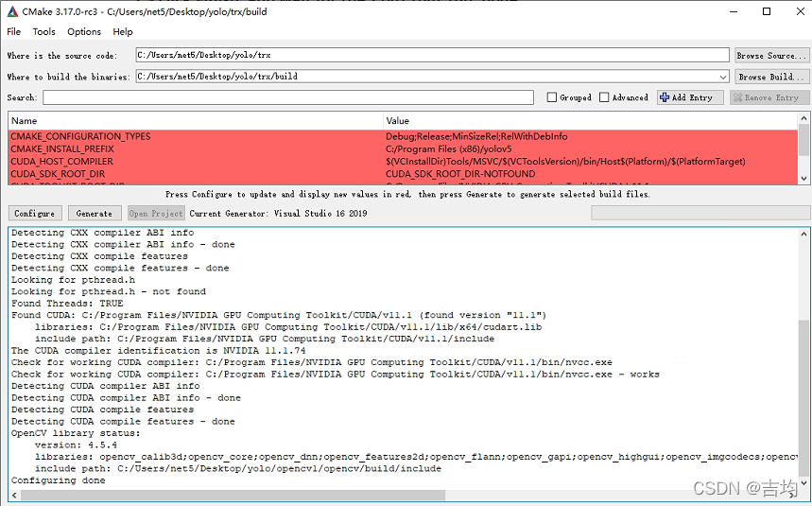Toggle the Grouped checkbox
Viewport: 812px width, 506px height.
[x=552, y=97]
